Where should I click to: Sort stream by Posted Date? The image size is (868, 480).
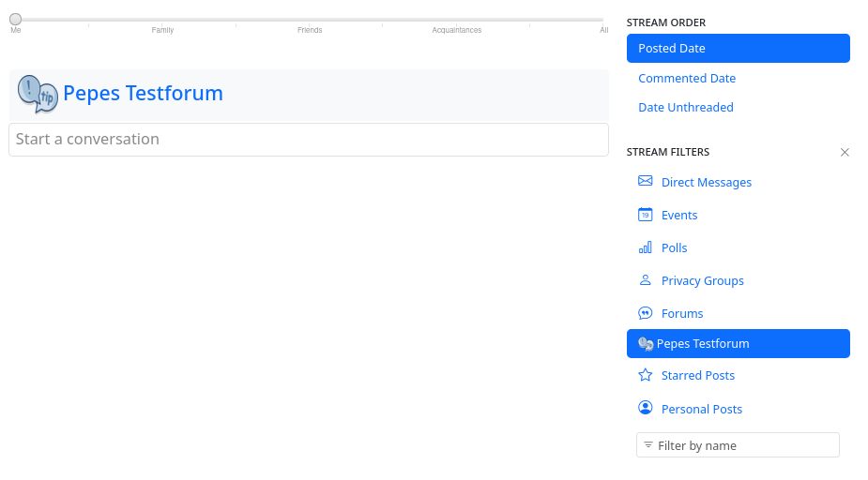click(738, 49)
